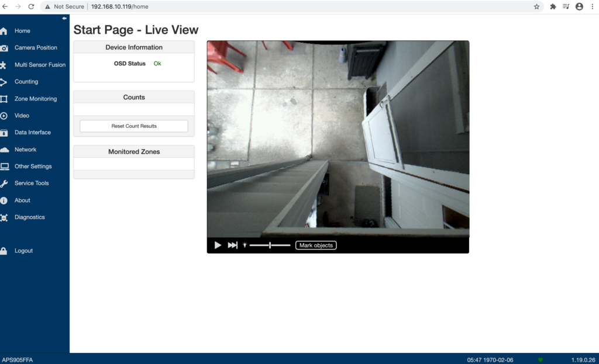This screenshot has height=364, width=599.
Task: Click the Monitored Zones panel header
Action: [134, 151]
